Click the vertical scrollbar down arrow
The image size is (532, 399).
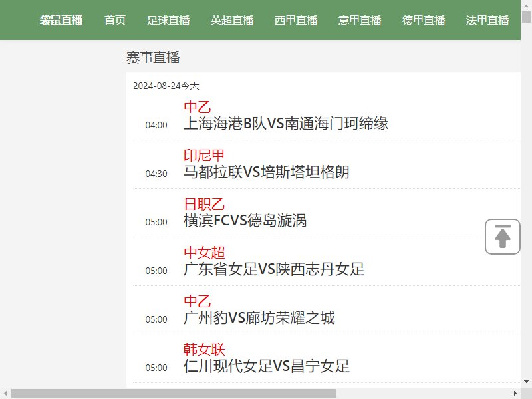(x=526, y=383)
